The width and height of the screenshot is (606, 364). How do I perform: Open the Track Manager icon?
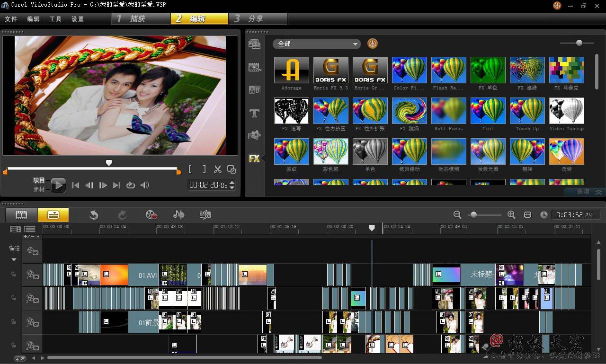[30, 229]
